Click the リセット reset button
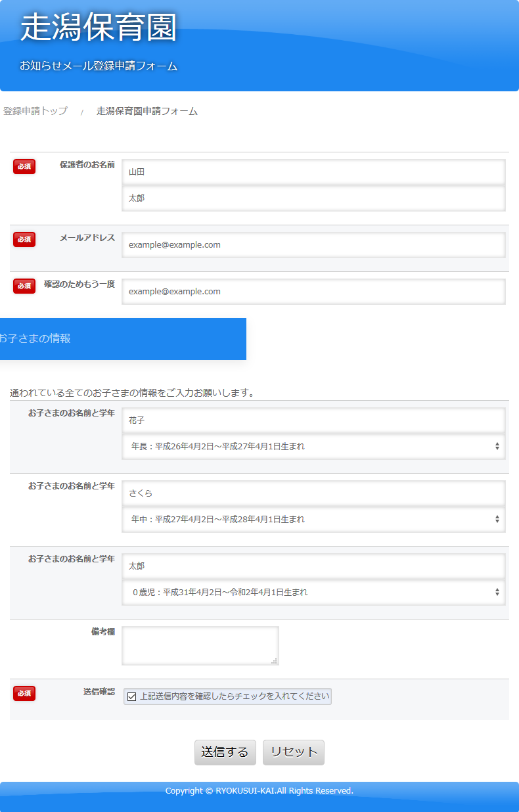The height and width of the screenshot is (812, 519). coord(294,753)
